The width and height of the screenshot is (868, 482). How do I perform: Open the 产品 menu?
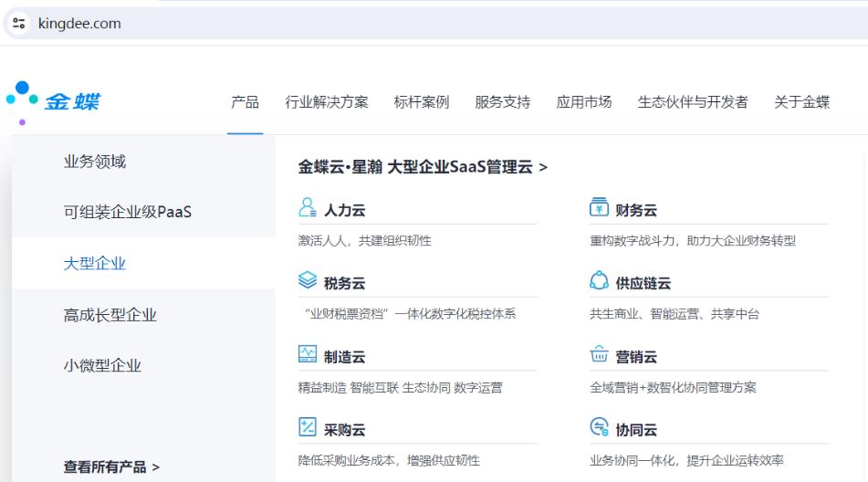(245, 102)
